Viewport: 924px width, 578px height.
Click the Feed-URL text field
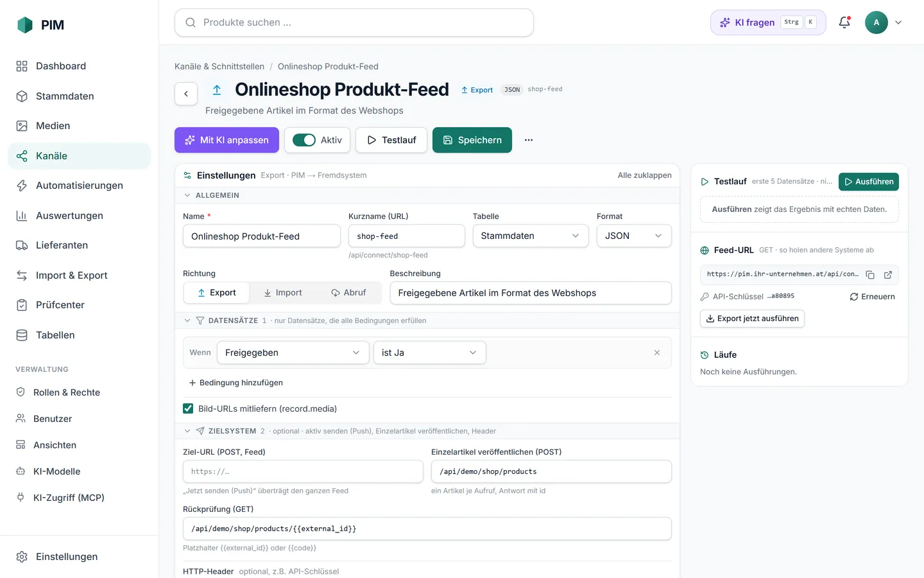(x=782, y=274)
